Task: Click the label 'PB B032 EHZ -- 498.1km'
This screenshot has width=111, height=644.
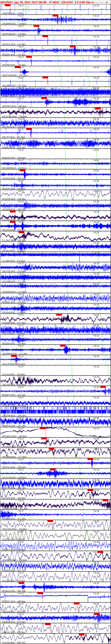Action: [x=14, y=591]
